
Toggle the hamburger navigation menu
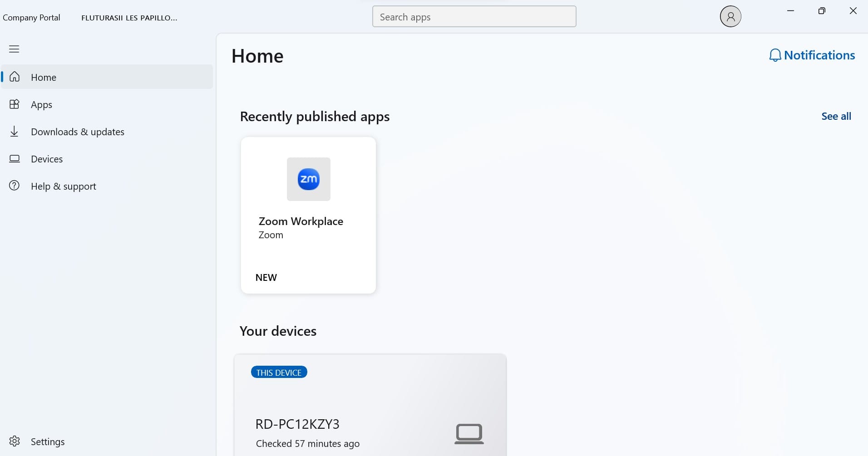[x=14, y=49]
